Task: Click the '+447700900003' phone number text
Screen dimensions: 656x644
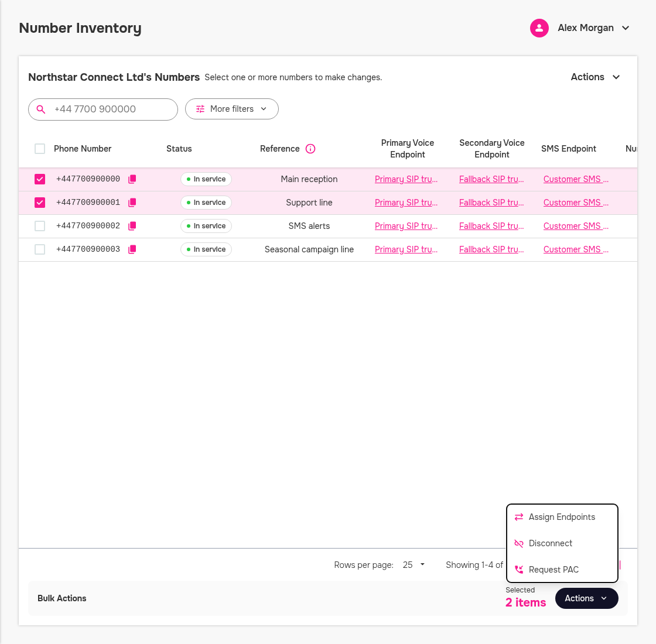Action: pyautogui.click(x=88, y=249)
